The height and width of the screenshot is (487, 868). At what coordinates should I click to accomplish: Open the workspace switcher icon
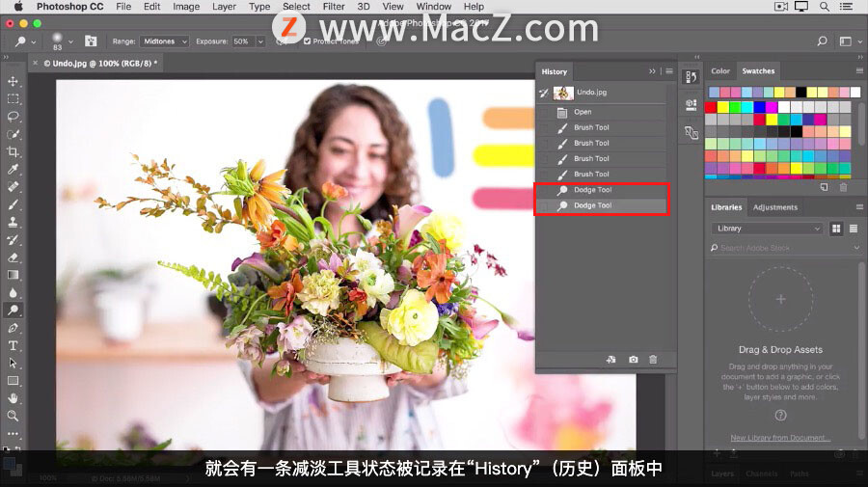pyautogui.click(x=848, y=41)
